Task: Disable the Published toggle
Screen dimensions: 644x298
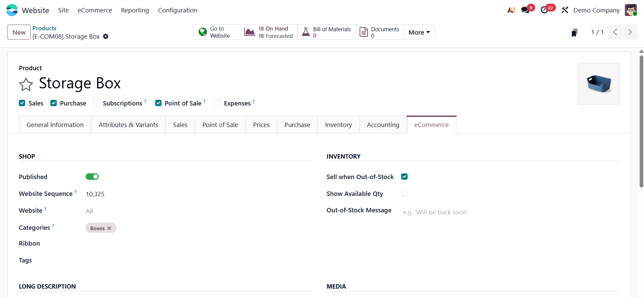Action: coord(92,176)
